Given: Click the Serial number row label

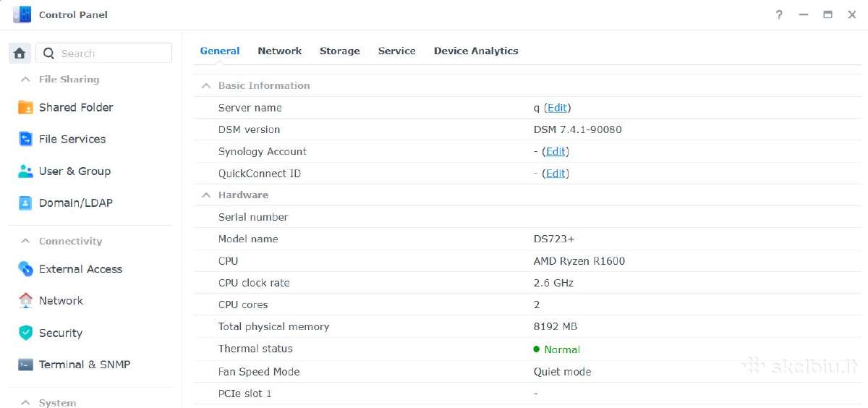Looking at the screenshot, I should tap(253, 217).
